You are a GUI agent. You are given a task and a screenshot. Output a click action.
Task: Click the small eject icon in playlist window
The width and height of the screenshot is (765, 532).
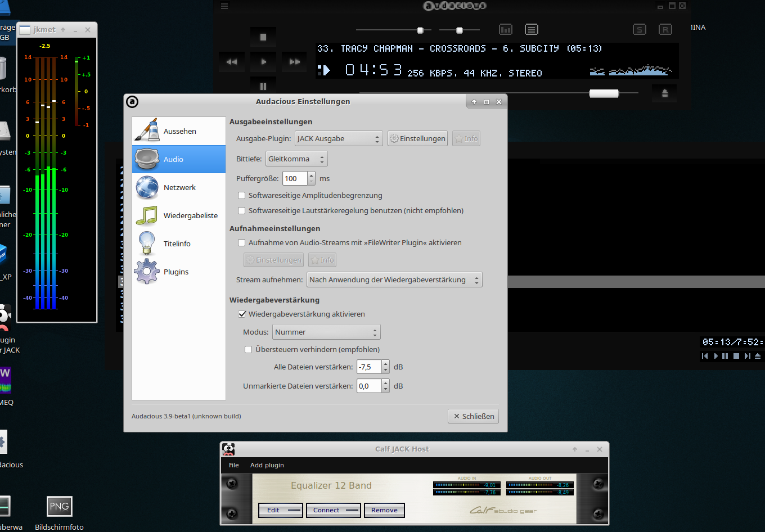[758, 356]
